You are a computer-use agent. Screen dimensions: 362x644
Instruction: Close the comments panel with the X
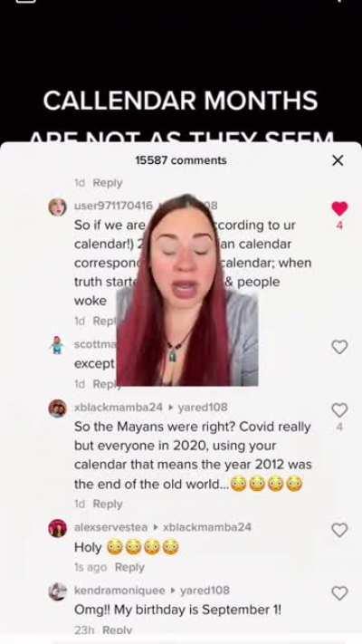point(338,160)
